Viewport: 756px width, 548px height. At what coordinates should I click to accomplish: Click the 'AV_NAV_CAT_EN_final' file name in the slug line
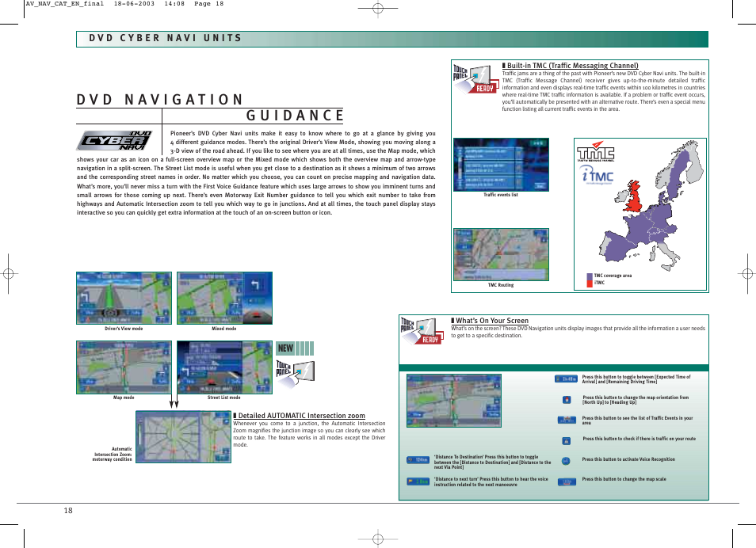pos(65,3)
